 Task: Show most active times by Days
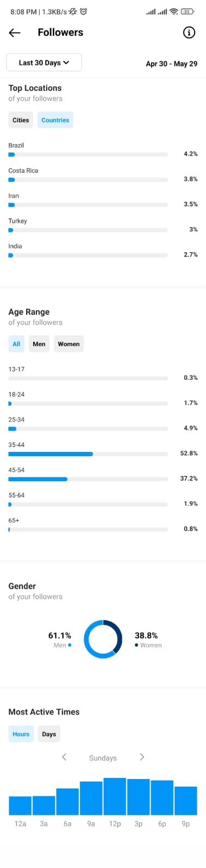49,734
